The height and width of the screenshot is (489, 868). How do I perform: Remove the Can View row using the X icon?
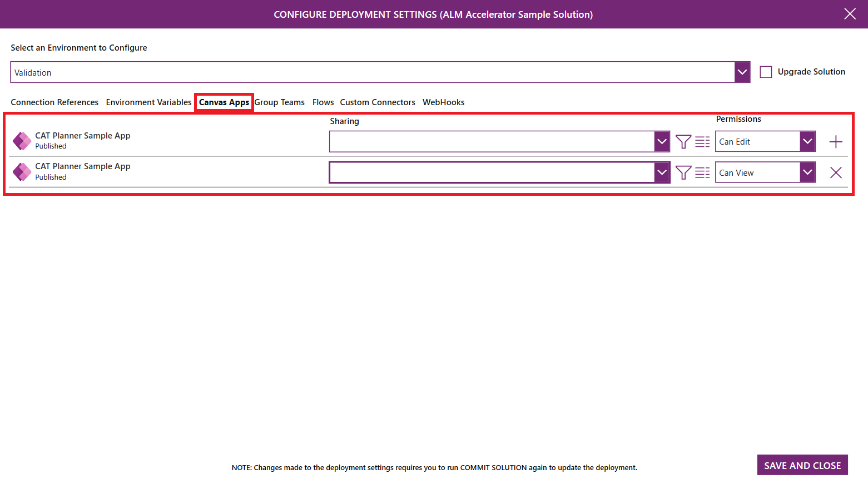click(836, 172)
